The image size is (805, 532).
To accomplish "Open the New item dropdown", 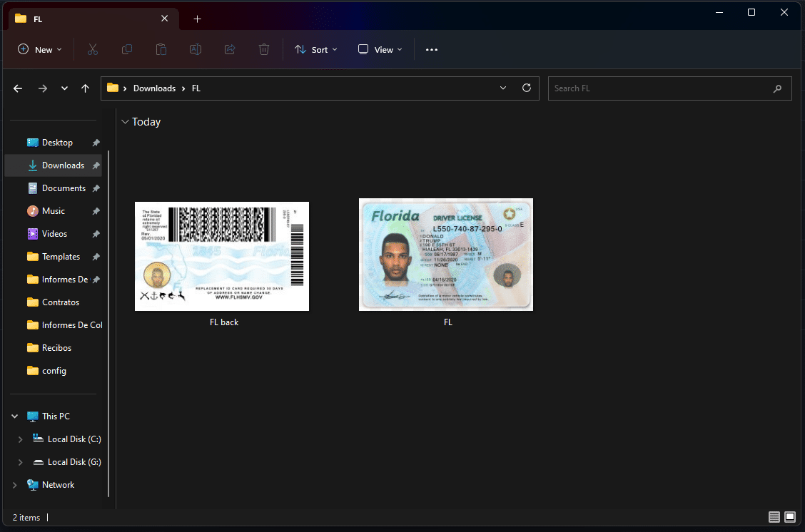I will tap(40, 49).
